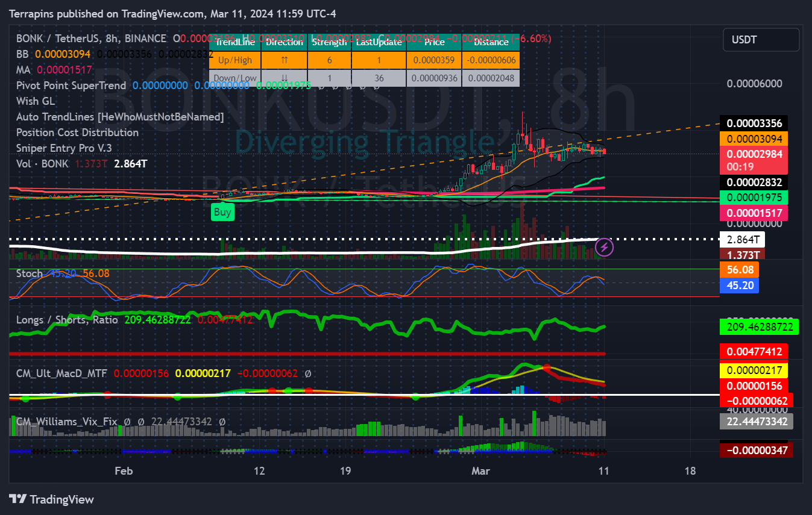Click the TrendLine table header cell

236,42
